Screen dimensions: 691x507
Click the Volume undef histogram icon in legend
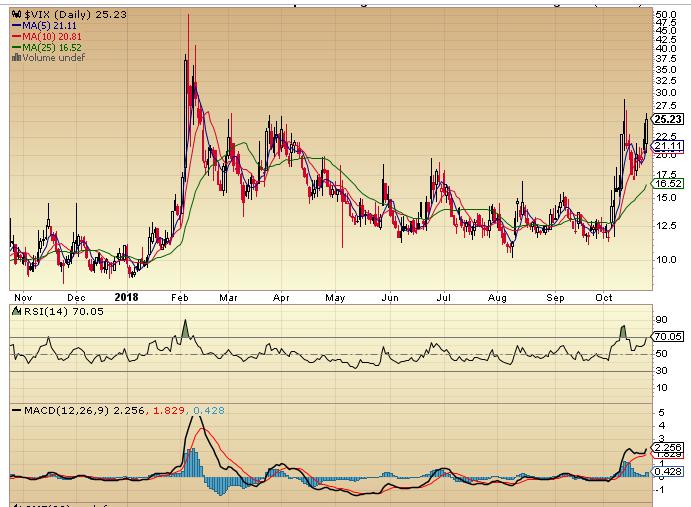point(14,58)
